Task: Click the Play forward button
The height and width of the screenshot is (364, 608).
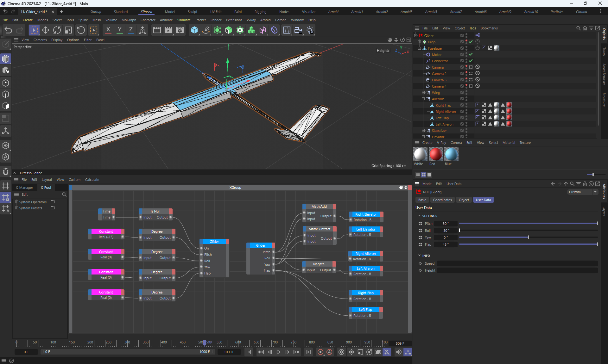Action: [278, 352]
